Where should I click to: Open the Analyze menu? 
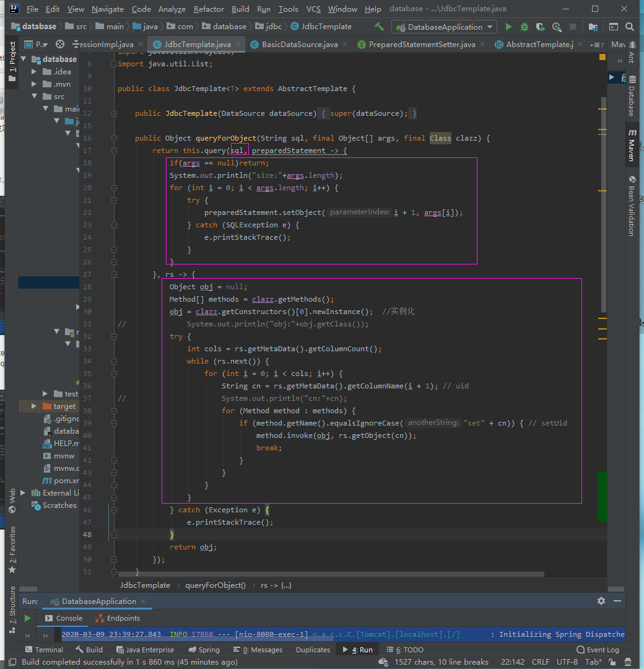click(172, 9)
